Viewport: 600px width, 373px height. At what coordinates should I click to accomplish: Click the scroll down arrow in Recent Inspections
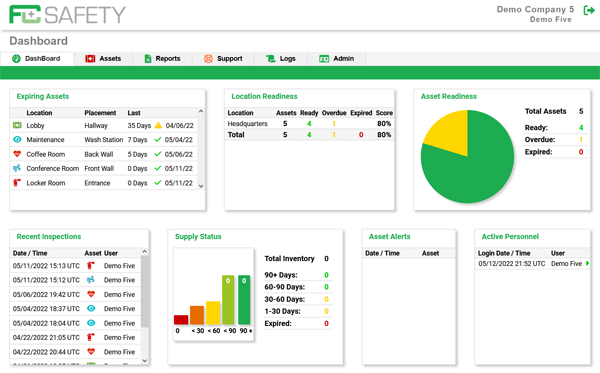tap(145, 360)
